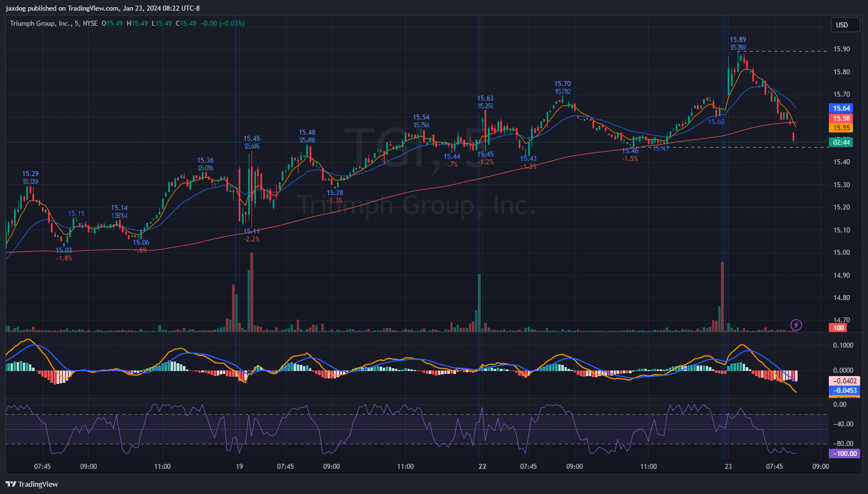Click the red 15.58 price label
This screenshot has width=868, height=494.
[x=842, y=118]
